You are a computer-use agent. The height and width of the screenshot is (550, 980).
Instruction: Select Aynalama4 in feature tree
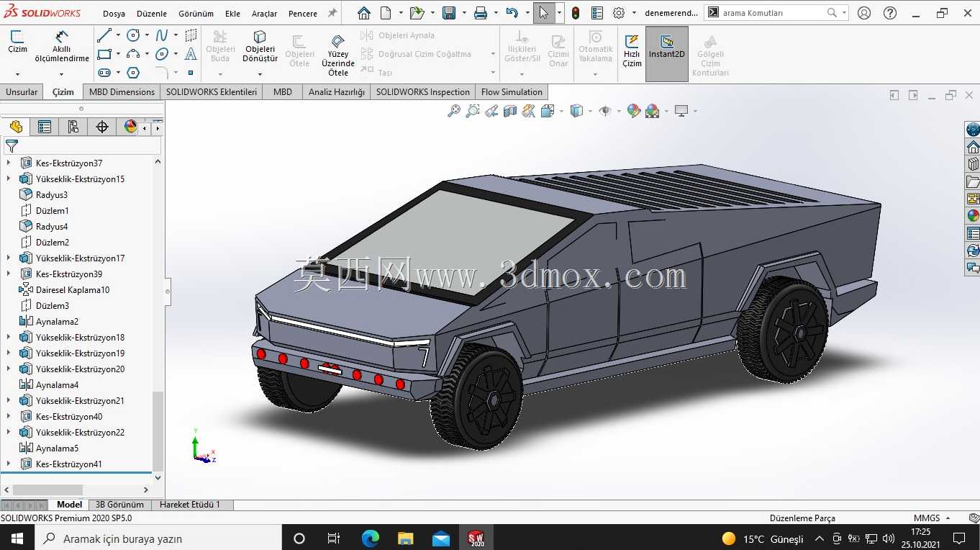coord(57,384)
